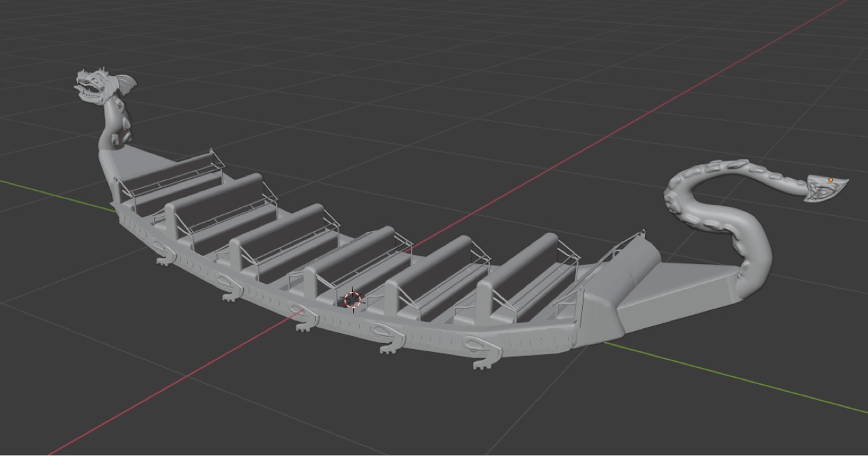Viewport: 868px width, 456px height.
Task: Click the 3D cursor crosshair
Action: pos(353,300)
